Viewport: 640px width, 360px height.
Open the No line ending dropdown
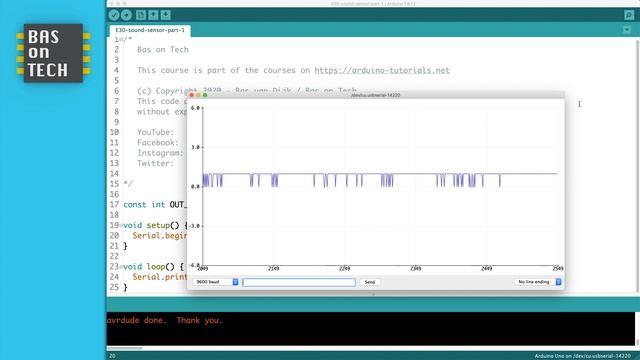point(538,282)
